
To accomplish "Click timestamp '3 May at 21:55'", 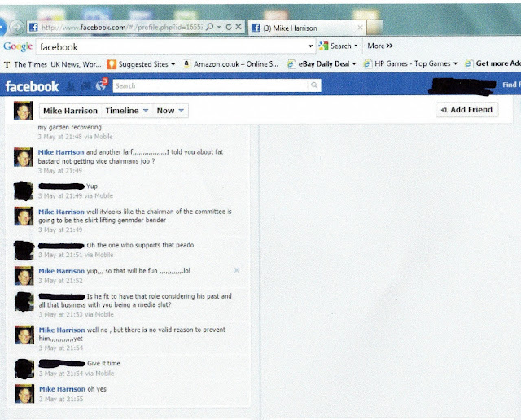I will click(x=61, y=399).
